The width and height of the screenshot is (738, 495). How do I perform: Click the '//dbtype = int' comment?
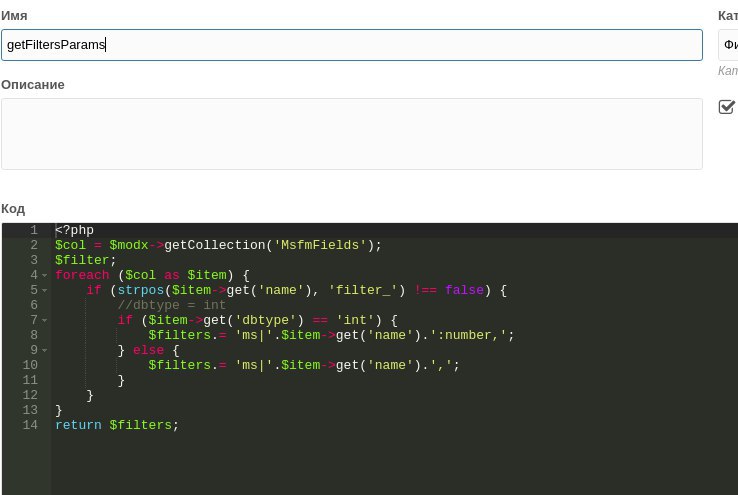click(x=172, y=305)
